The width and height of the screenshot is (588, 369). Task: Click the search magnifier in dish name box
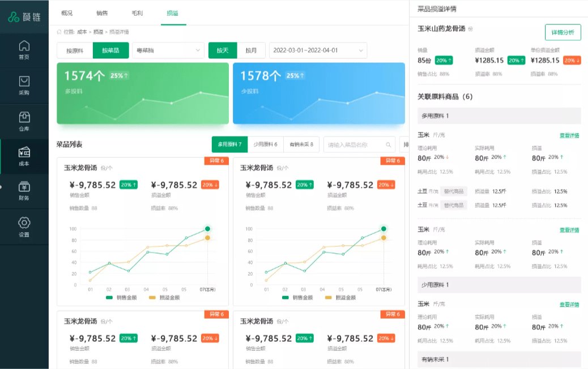(x=389, y=145)
